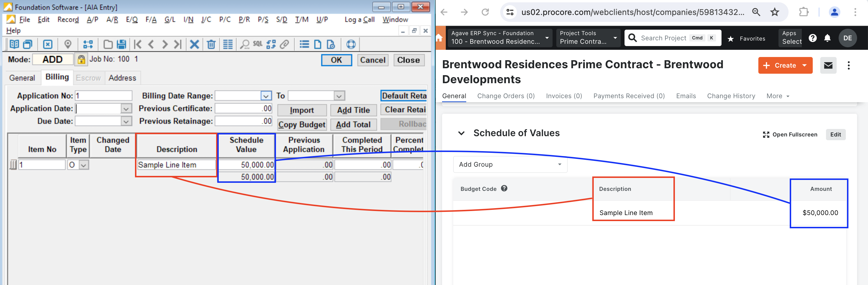Open the Invoices (0) tab
Screen dimensions: 868x285
tap(564, 96)
